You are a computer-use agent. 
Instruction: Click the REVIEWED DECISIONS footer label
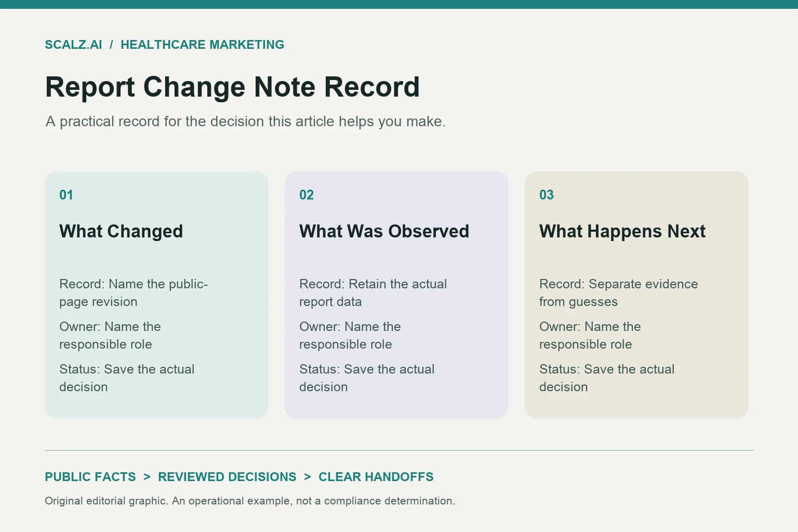tap(227, 477)
